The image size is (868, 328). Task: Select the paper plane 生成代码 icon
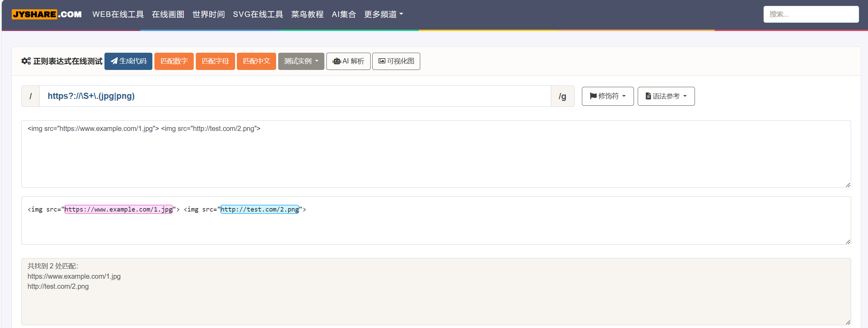tap(114, 61)
